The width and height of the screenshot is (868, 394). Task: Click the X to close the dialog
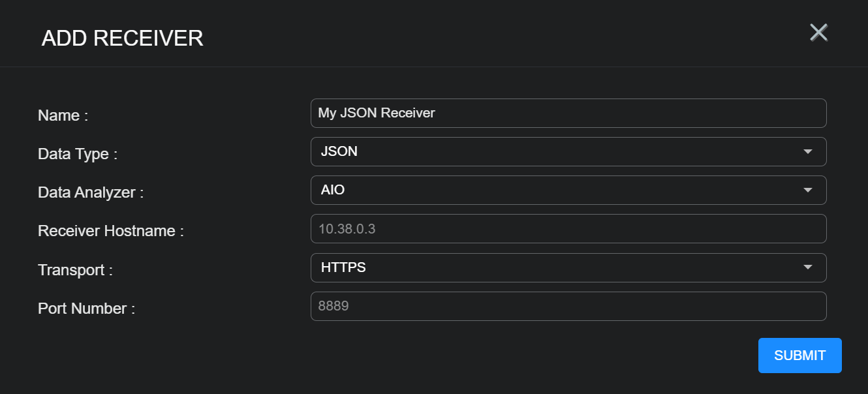818,32
